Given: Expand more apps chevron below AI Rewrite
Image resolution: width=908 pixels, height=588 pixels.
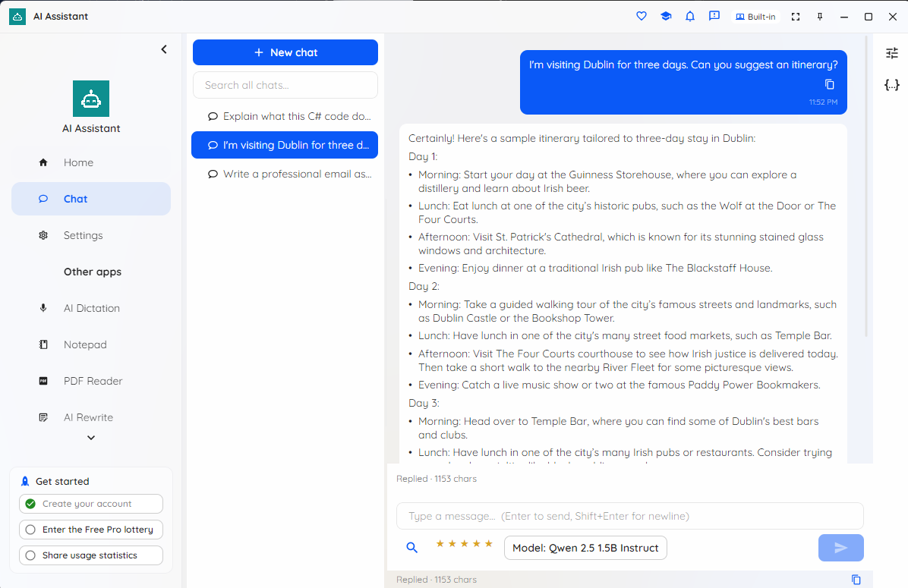Looking at the screenshot, I should [x=91, y=438].
